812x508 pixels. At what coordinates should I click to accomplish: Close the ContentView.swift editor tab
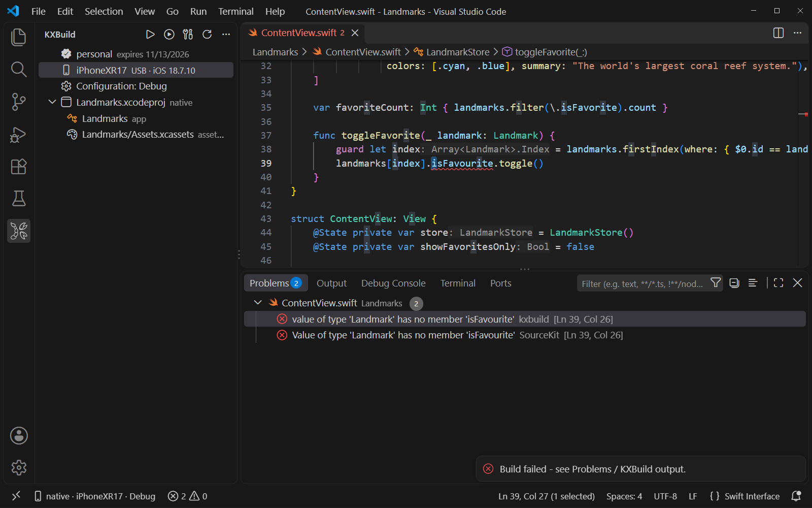355,33
